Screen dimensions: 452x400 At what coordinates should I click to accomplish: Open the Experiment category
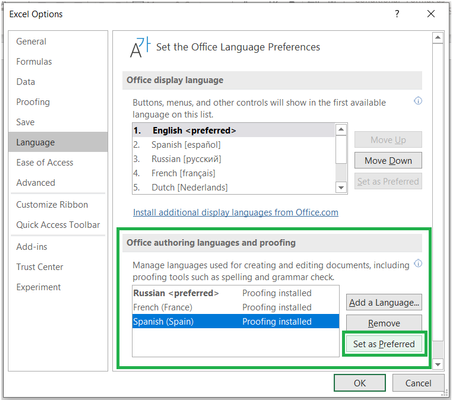pos(58,287)
